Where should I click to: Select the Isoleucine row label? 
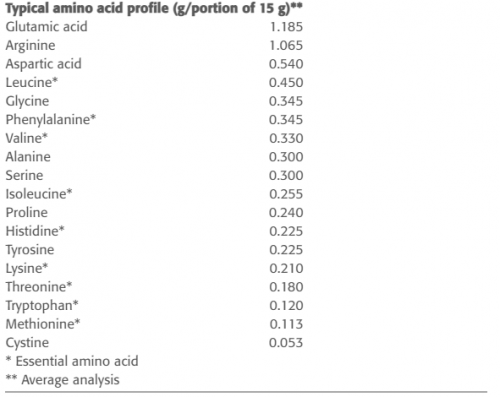[39, 194]
